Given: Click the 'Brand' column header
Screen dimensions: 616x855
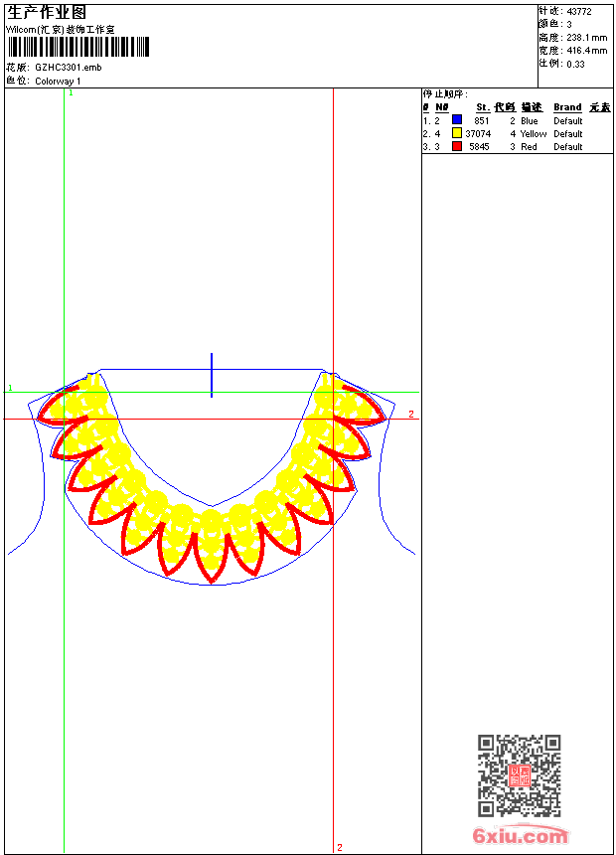Looking at the screenshot, I should 567,107.
